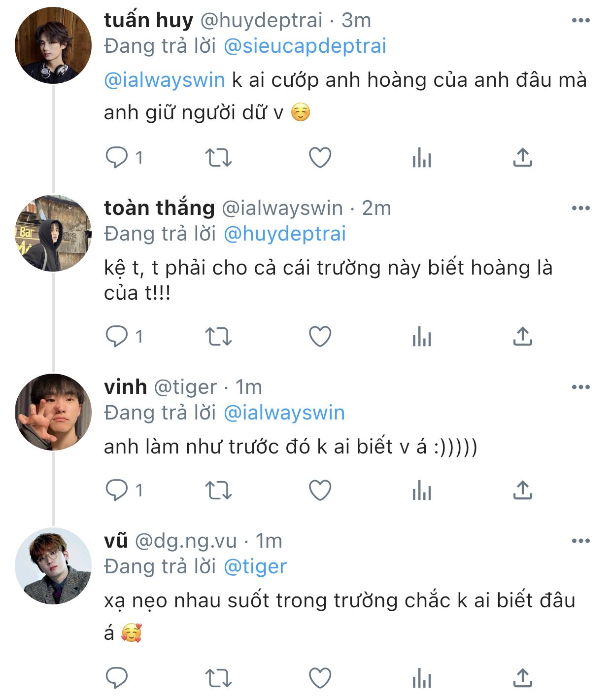Open the three-dot menu on toàn thắng's tweet
Screen dimensions: 612x700
pyautogui.click(x=581, y=208)
